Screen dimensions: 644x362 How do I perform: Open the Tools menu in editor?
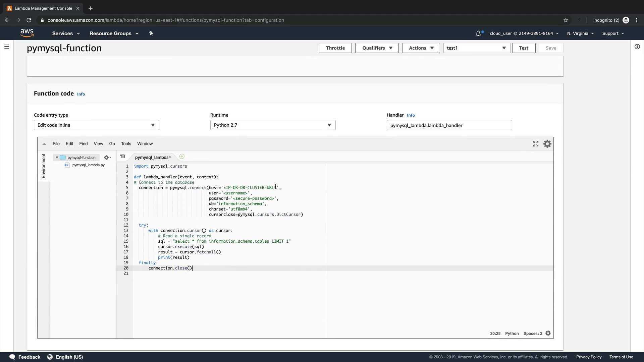pos(126,143)
